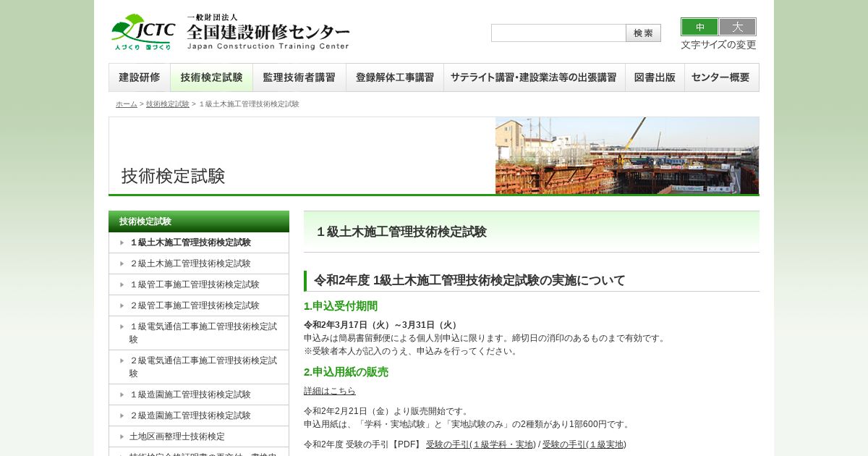Select １級電気通信工事施工管理技術検定試験 in the sidebar
Screen dimensions: 868x456
(199, 333)
